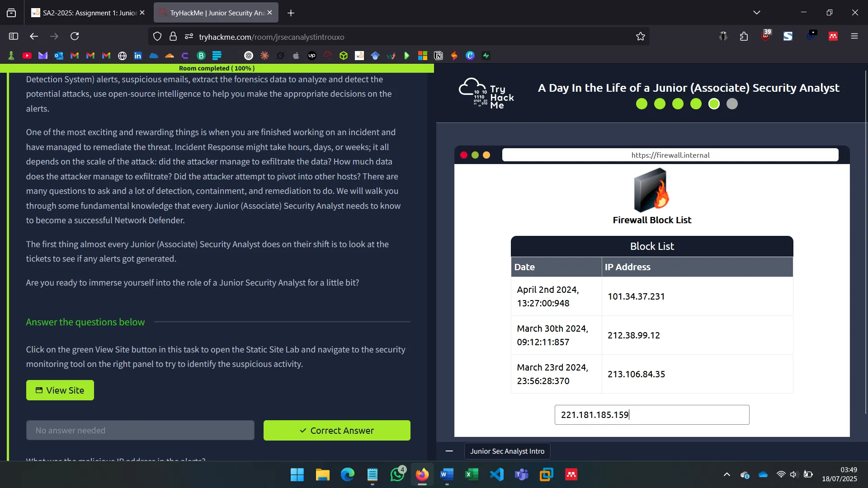Open the tracking protection shield settings

coord(157,36)
